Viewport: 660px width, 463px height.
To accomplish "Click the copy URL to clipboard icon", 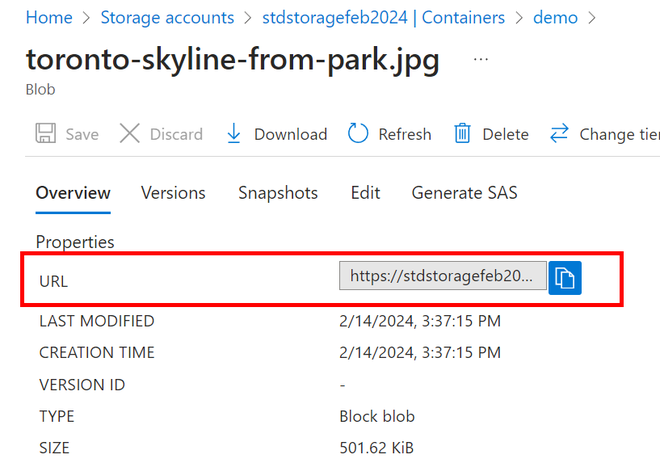I will click(565, 277).
